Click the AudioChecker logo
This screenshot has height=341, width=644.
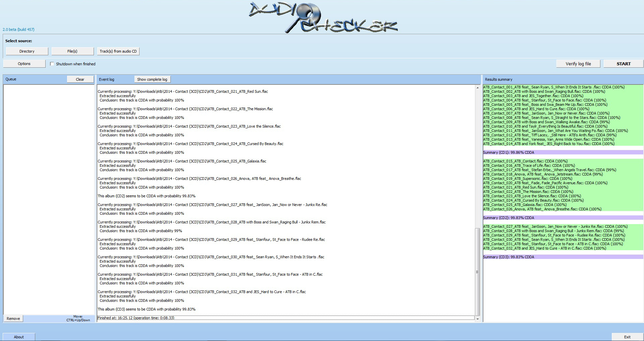click(x=323, y=17)
